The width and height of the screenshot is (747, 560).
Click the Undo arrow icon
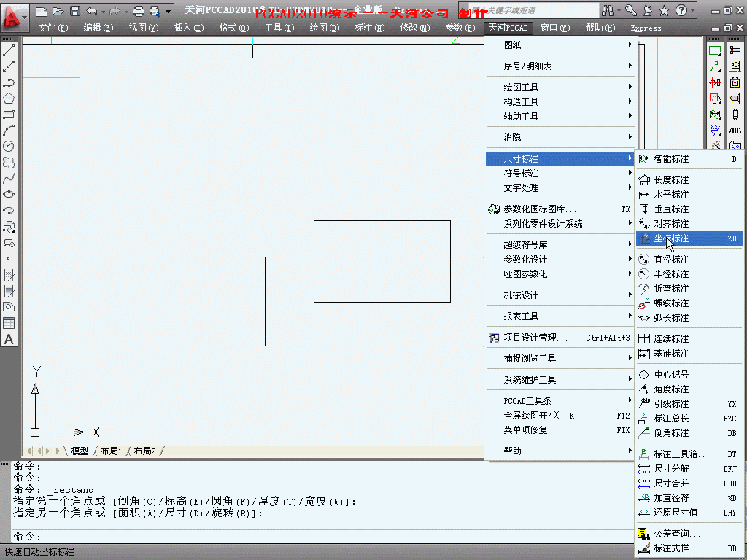point(92,10)
